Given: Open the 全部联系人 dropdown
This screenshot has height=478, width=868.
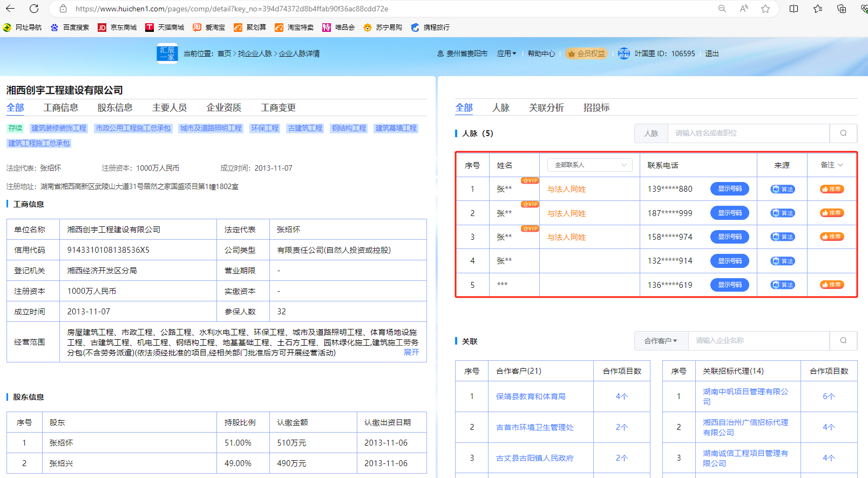Looking at the screenshot, I should click(590, 165).
